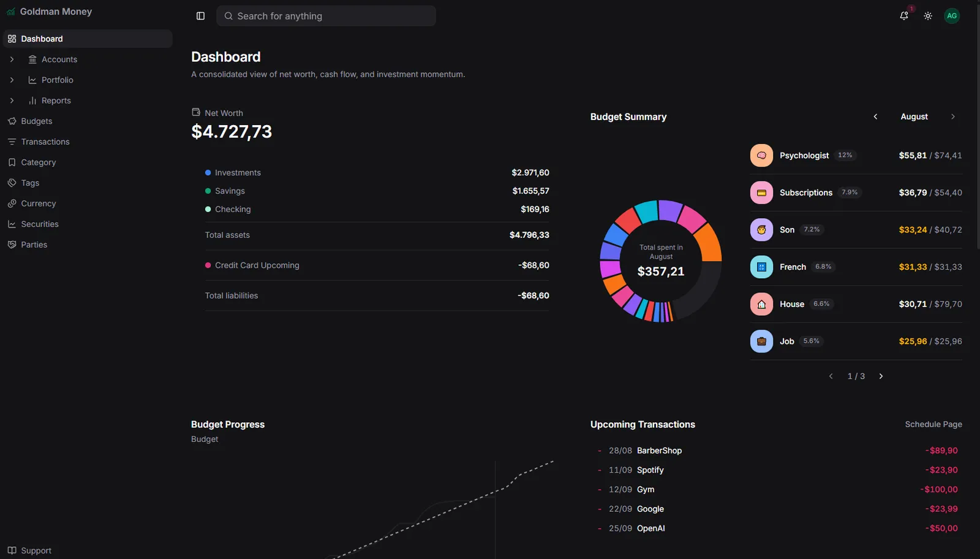Expand the Portfolio section chevron
The width and height of the screenshot is (980, 559).
point(12,80)
